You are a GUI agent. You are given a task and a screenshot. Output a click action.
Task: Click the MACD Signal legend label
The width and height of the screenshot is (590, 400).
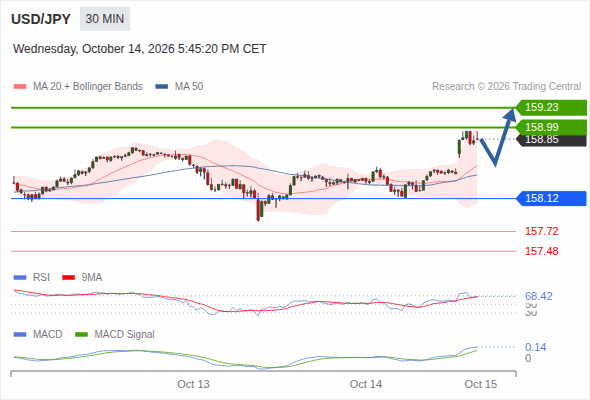point(125,335)
